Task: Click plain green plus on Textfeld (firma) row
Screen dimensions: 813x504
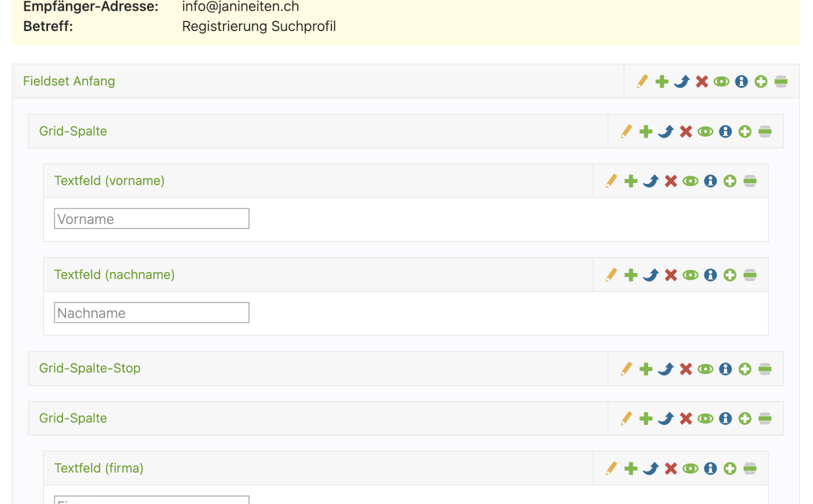Action: click(x=631, y=468)
